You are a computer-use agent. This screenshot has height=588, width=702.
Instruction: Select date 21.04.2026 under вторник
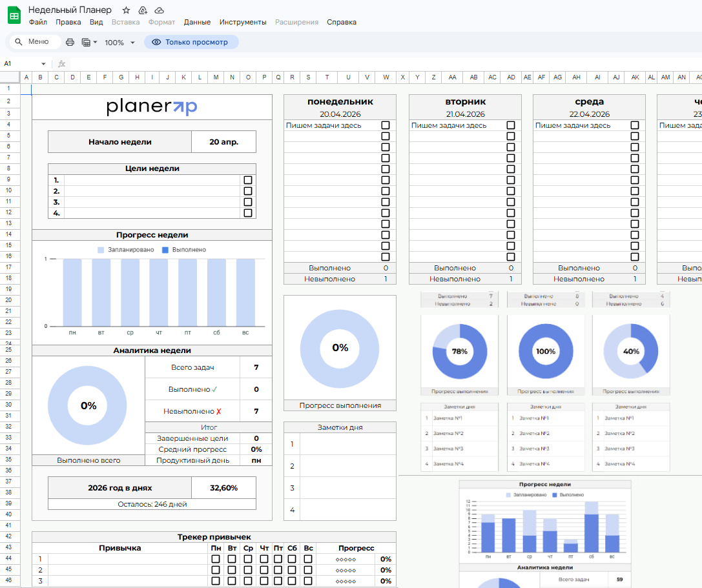(466, 114)
